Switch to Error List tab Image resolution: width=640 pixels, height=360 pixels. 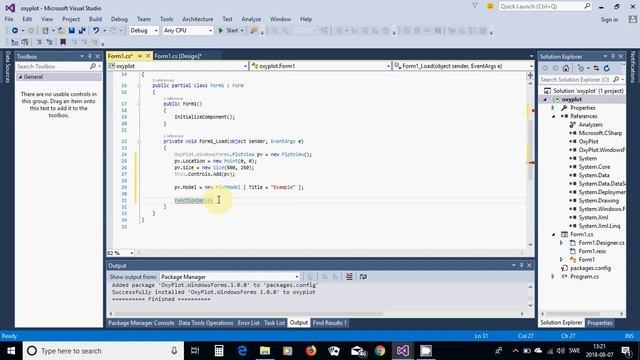249,323
